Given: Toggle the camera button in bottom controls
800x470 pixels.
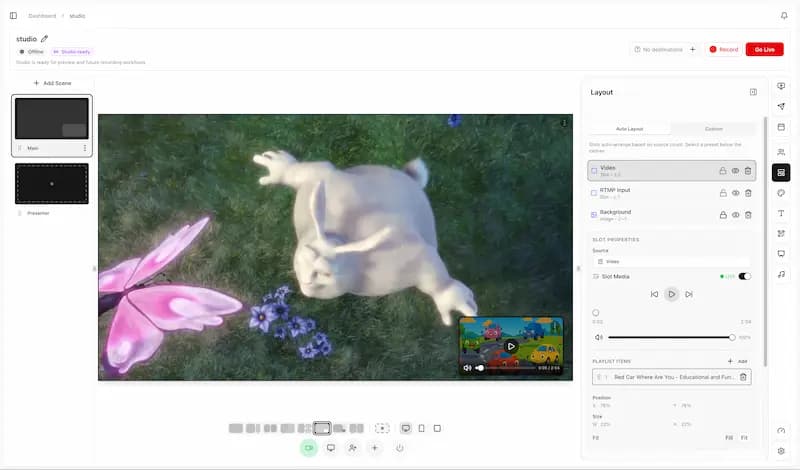Looking at the screenshot, I should coord(308,448).
